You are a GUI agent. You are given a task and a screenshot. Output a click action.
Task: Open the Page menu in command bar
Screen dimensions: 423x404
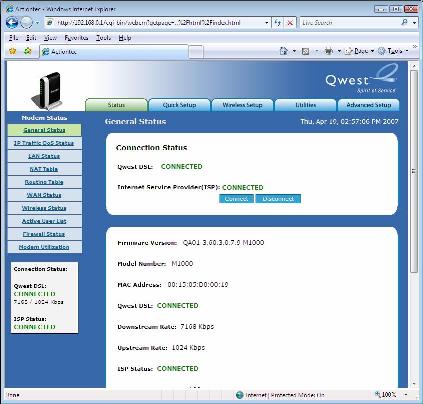[x=359, y=51]
